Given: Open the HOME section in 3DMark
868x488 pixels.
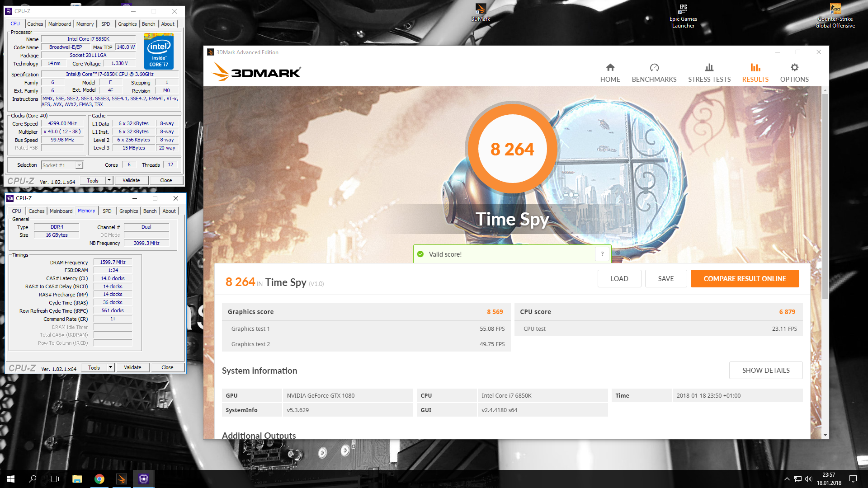Looking at the screenshot, I should coord(610,73).
